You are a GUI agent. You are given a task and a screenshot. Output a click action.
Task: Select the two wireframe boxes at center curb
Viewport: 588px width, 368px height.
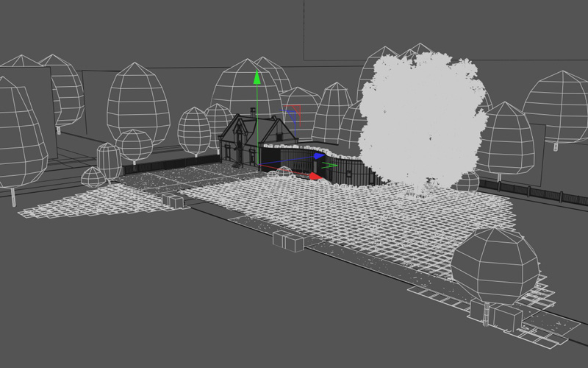coord(288,241)
